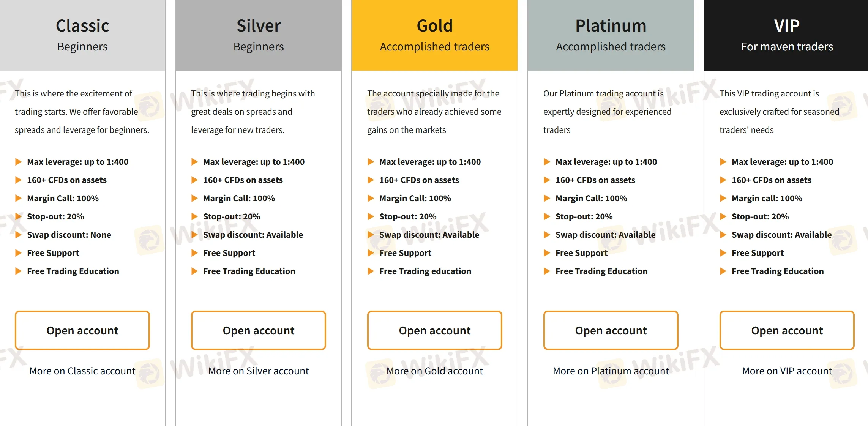Click the arrow icon beside Classic Free Trading Education
868x426 pixels.
pos(18,271)
